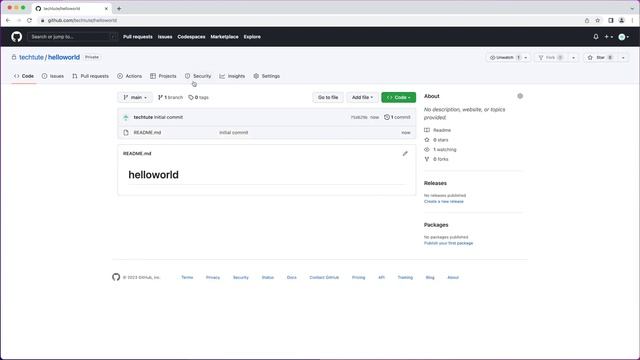Switch to the Projects tab

pyautogui.click(x=163, y=76)
